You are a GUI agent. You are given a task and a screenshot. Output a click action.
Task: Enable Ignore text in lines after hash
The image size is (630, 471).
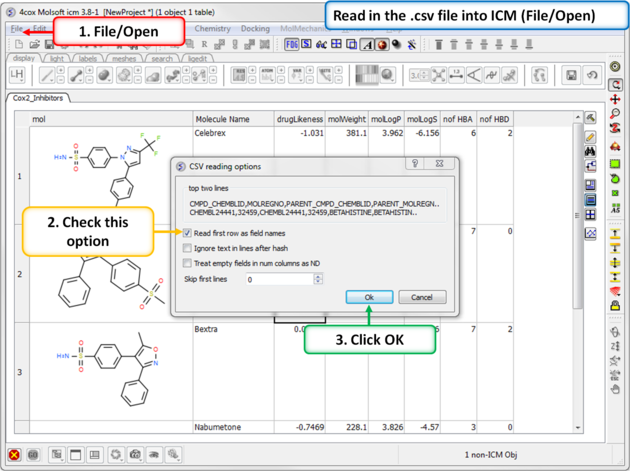(187, 248)
